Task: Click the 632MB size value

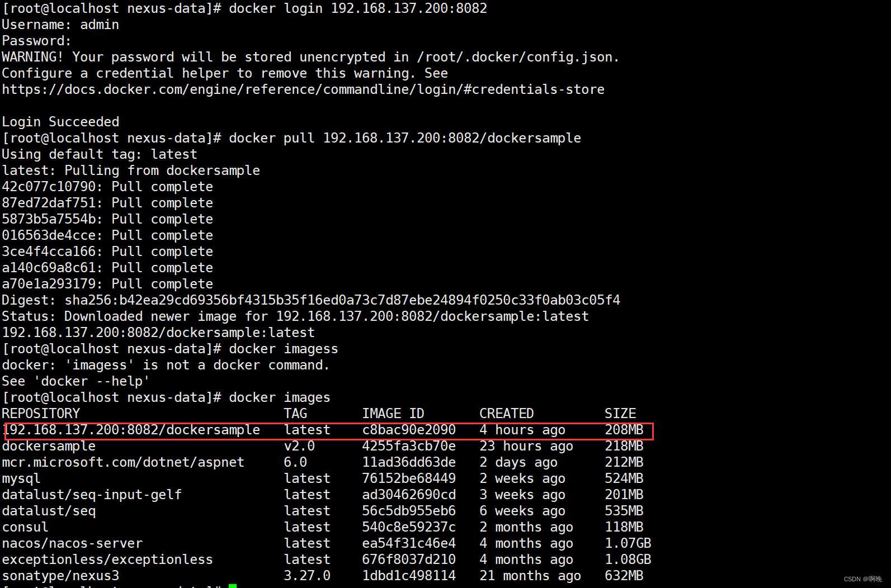Action: pos(624,576)
